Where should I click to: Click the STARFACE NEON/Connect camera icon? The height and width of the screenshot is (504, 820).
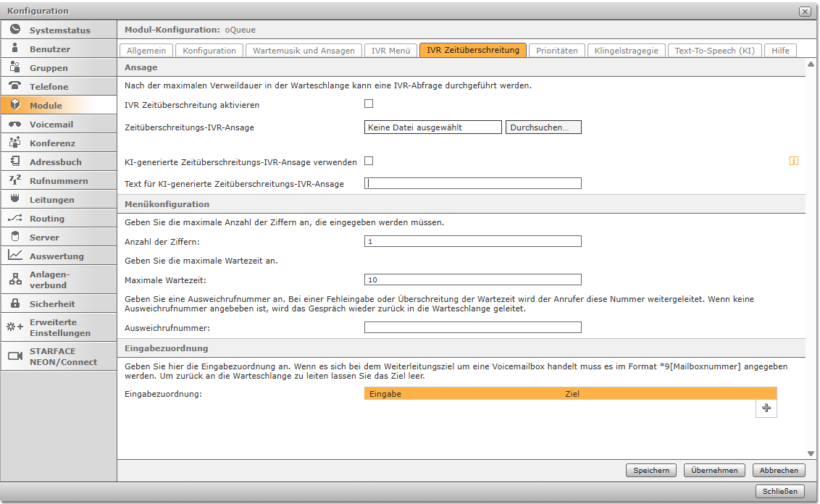coord(15,356)
